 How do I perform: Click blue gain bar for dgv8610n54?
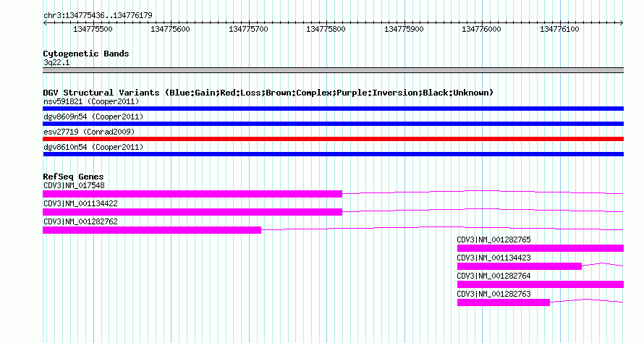point(333,154)
